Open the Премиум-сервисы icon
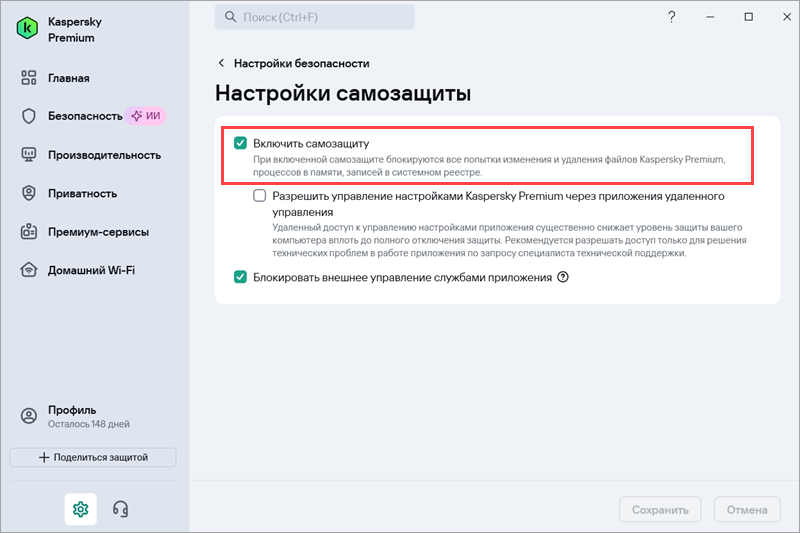The width and height of the screenshot is (800, 533). click(x=29, y=232)
